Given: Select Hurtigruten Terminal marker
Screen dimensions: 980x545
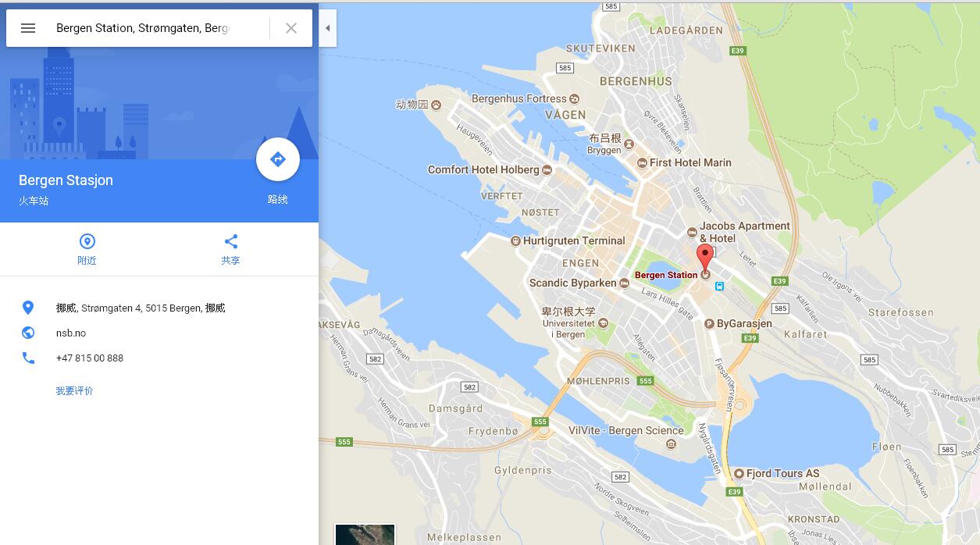Looking at the screenshot, I should [515, 240].
